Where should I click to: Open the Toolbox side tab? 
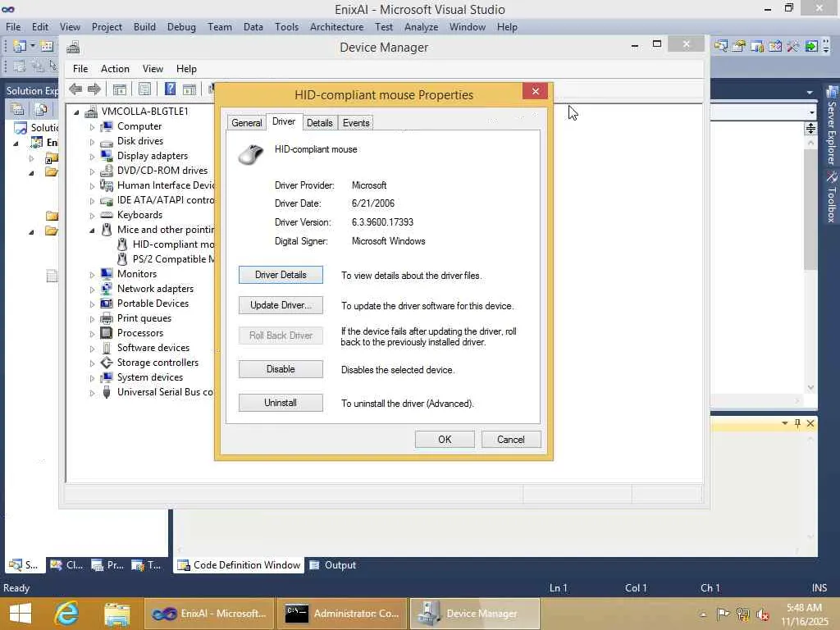click(832, 197)
